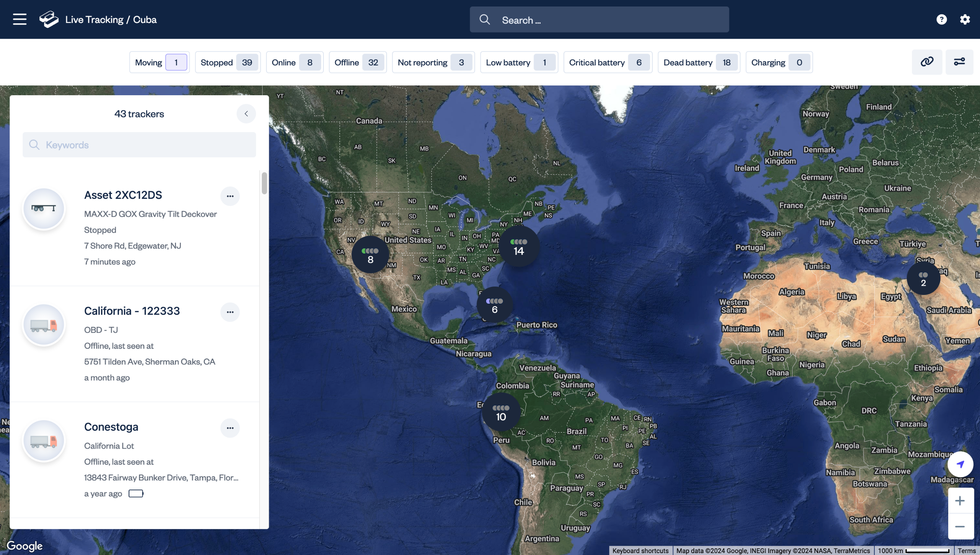Select the Not reporting filter tab
Screen dimensions: 980x555
point(433,62)
